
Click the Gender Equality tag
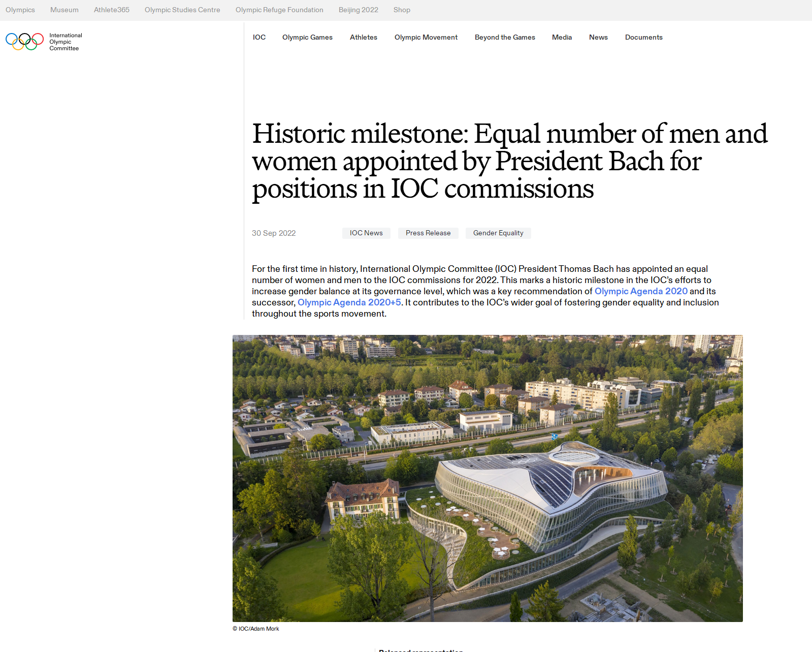498,233
